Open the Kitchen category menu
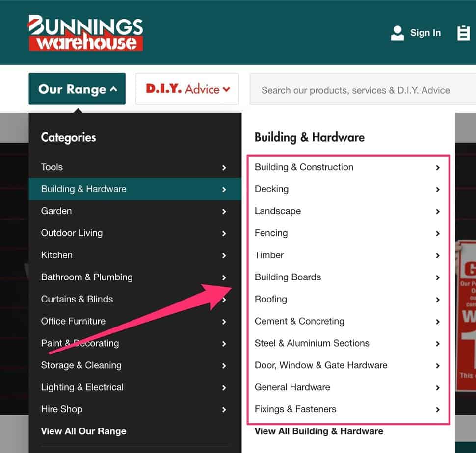 56,255
